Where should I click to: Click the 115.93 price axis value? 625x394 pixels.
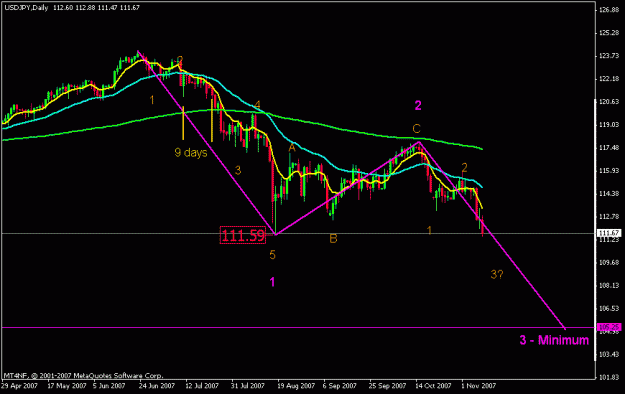click(x=609, y=171)
